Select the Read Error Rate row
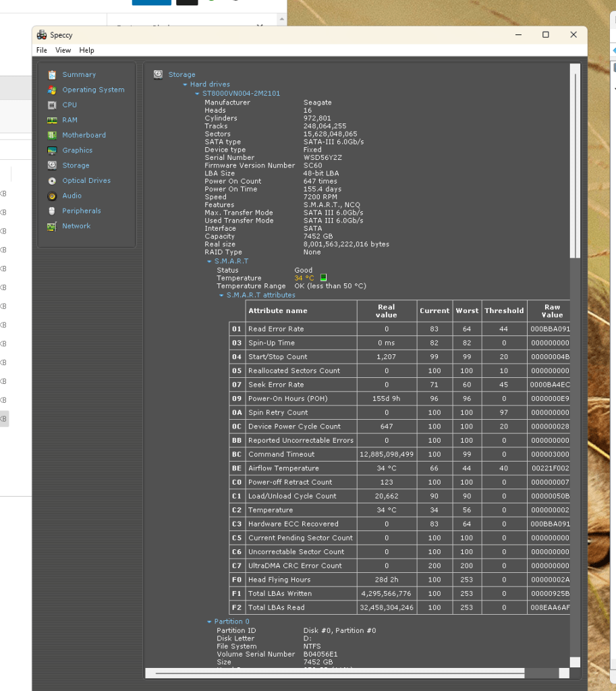This screenshot has height=691, width=616. point(399,329)
